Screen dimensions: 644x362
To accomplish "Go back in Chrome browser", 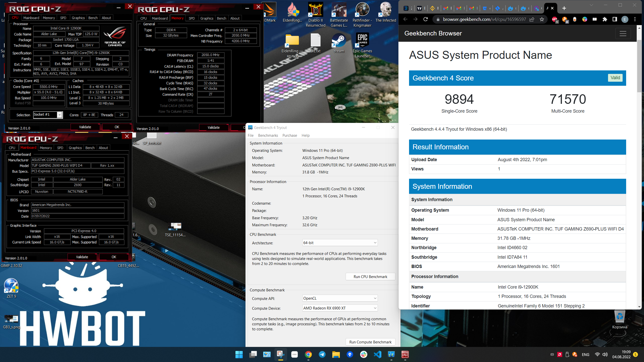I will [405, 19].
